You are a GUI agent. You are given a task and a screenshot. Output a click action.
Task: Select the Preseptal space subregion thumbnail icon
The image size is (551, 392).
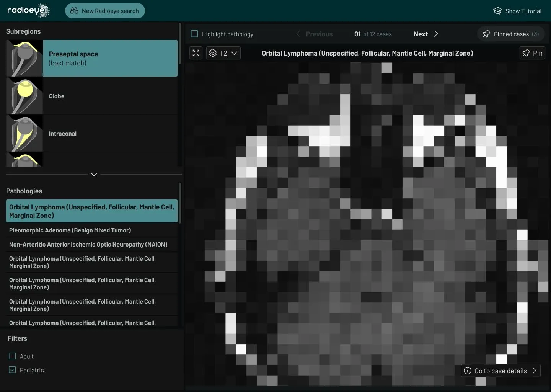click(24, 58)
